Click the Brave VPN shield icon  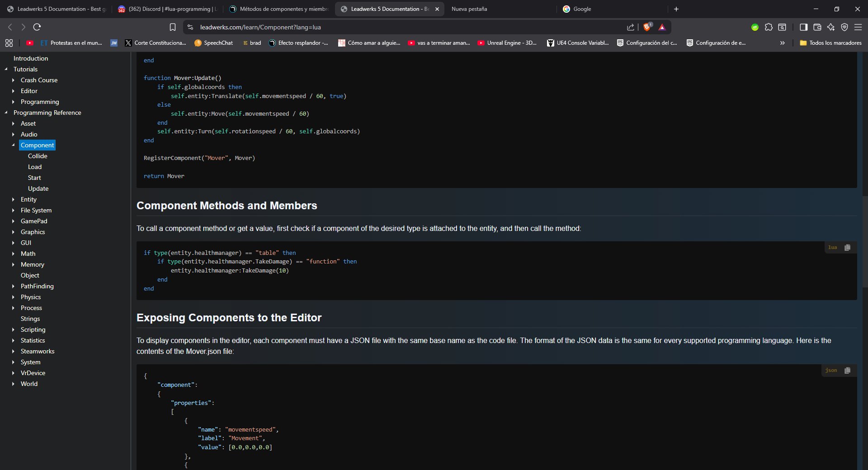(844, 27)
